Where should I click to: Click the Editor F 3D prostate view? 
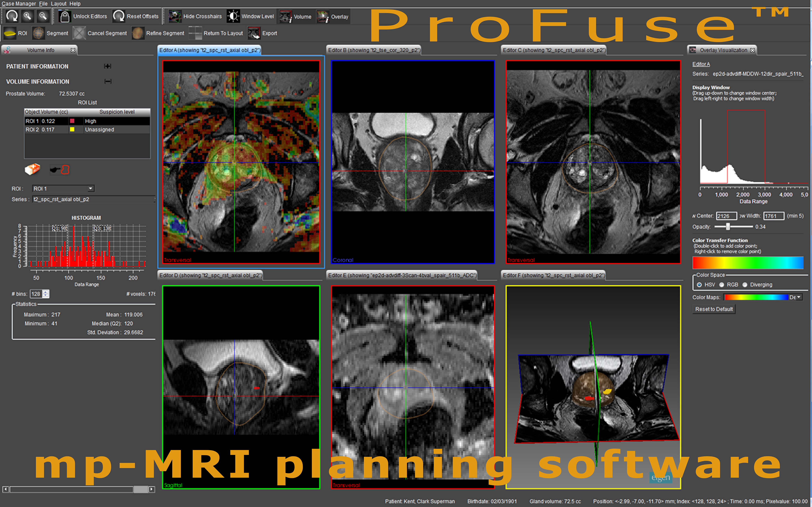[x=593, y=387]
